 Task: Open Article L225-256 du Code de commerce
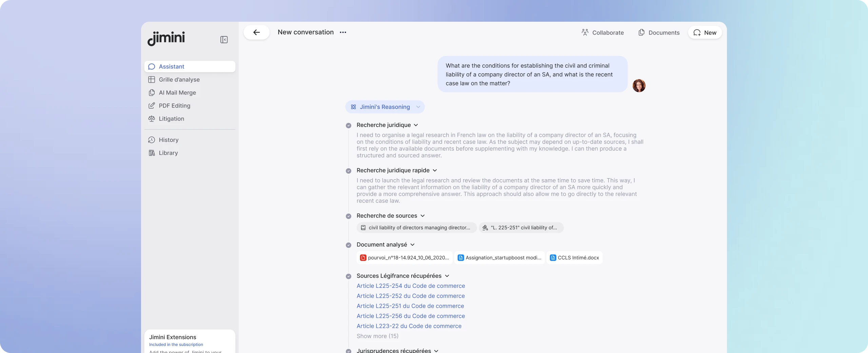411,316
